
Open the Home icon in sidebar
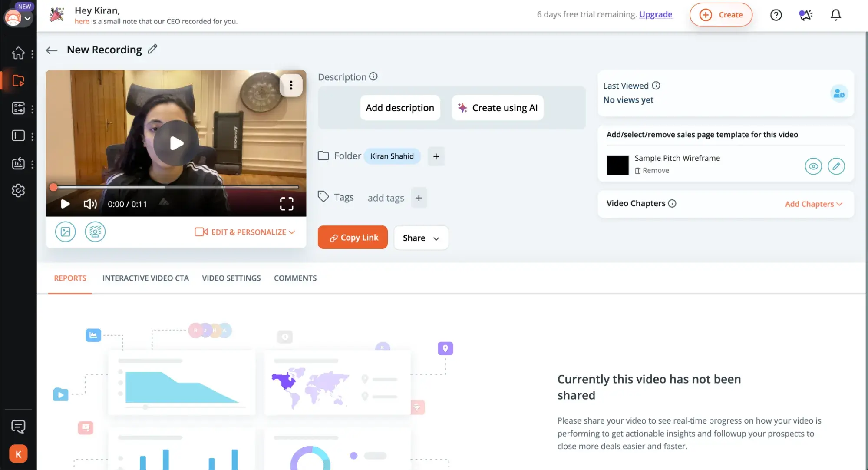pyautogui.click(x=18, y=53)
